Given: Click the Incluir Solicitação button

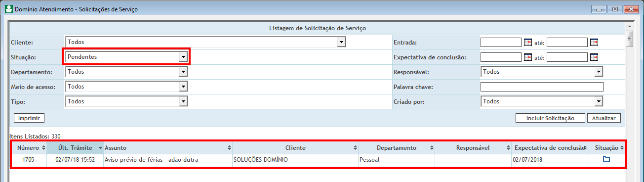Looking at the screenshot, I should [x=550, y=118].
